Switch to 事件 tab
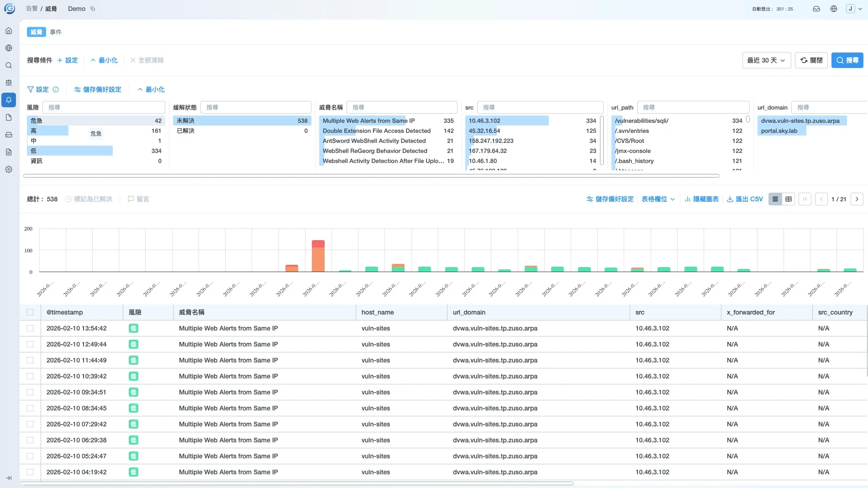Screen dimensions: 868x488 [x=56, y=32]
